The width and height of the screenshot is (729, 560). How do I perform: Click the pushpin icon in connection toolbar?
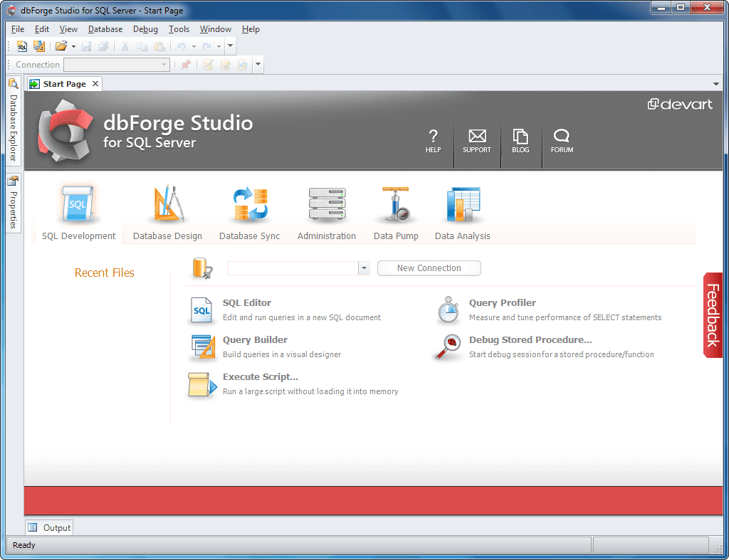coord(186,65)
